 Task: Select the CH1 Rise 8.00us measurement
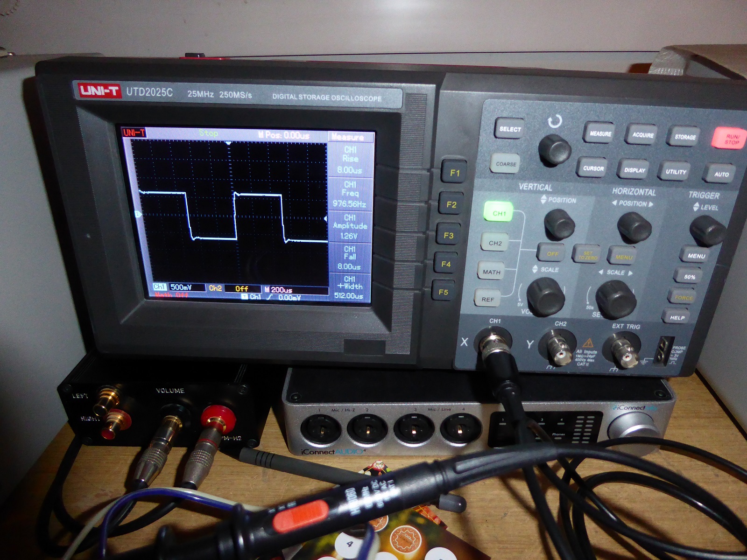tap(350, 160)
